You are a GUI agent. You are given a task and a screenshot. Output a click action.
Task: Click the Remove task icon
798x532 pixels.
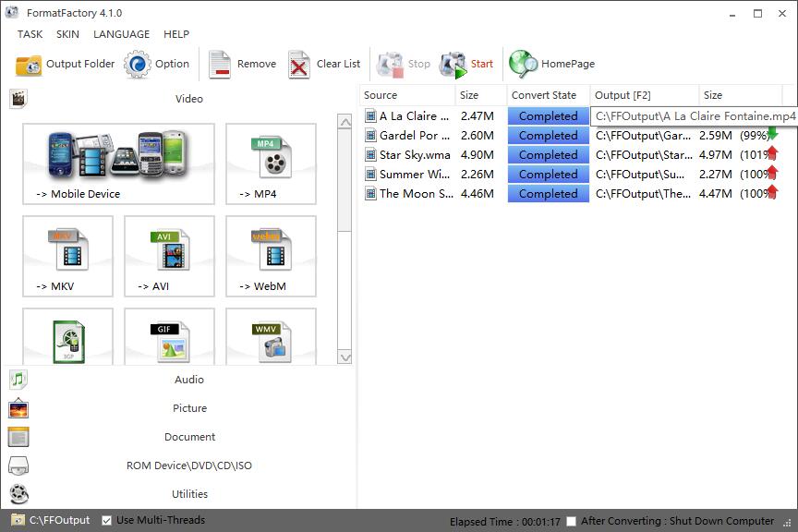[x=220, y=65]
